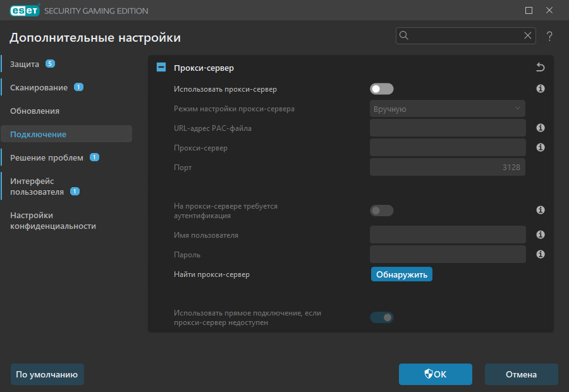Click the badge 1 next to Интерфейс пользователя
The height and width of the screenshot is (392, 569).
point(75,192)
